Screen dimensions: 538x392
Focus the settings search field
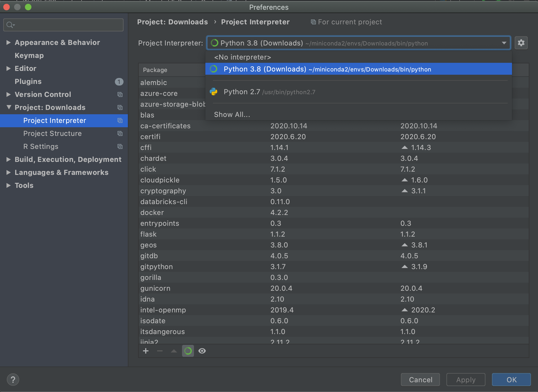63,25
